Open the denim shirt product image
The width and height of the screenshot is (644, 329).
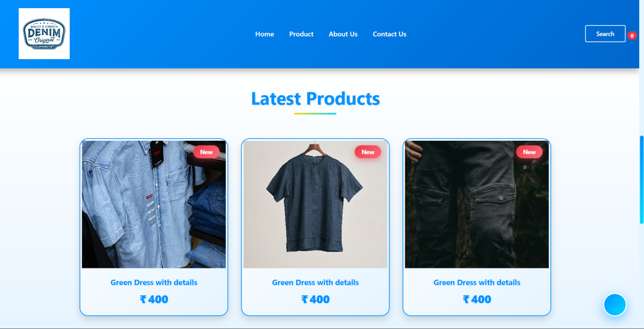154,204
